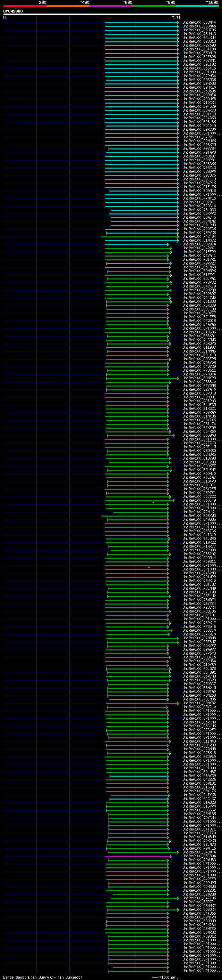Select the UniRef100_P09811 label

pos(199,561)
